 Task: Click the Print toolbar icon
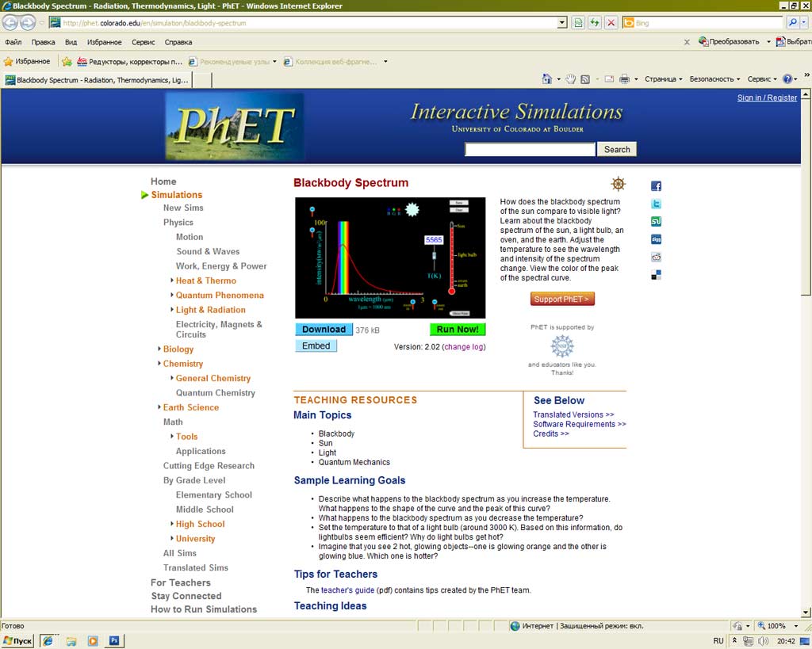[625, 78]
